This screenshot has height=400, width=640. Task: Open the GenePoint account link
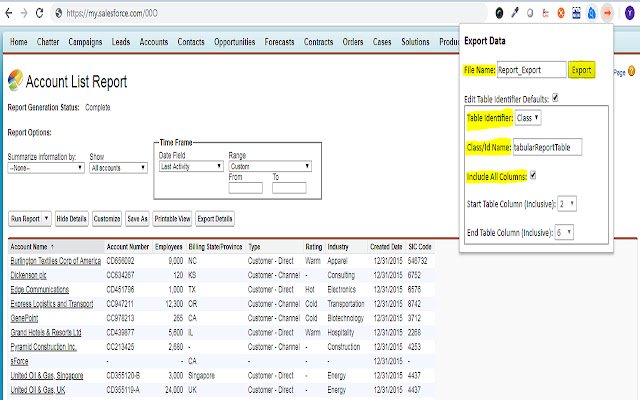coord(24,318)
